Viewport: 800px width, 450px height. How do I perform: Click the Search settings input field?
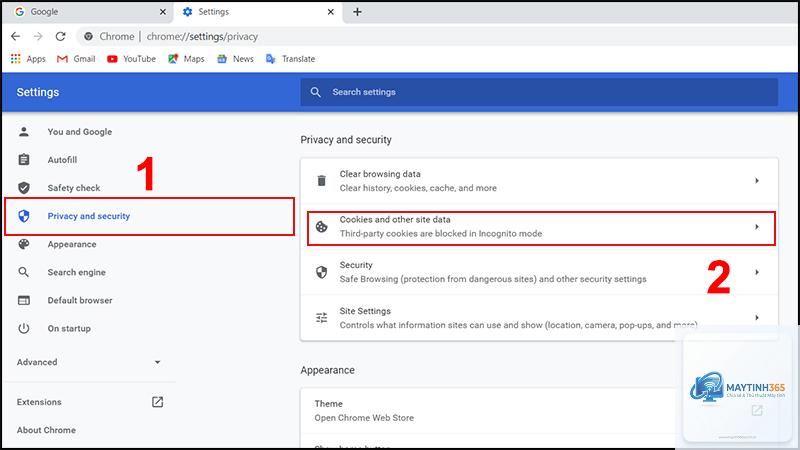point(539,92)
